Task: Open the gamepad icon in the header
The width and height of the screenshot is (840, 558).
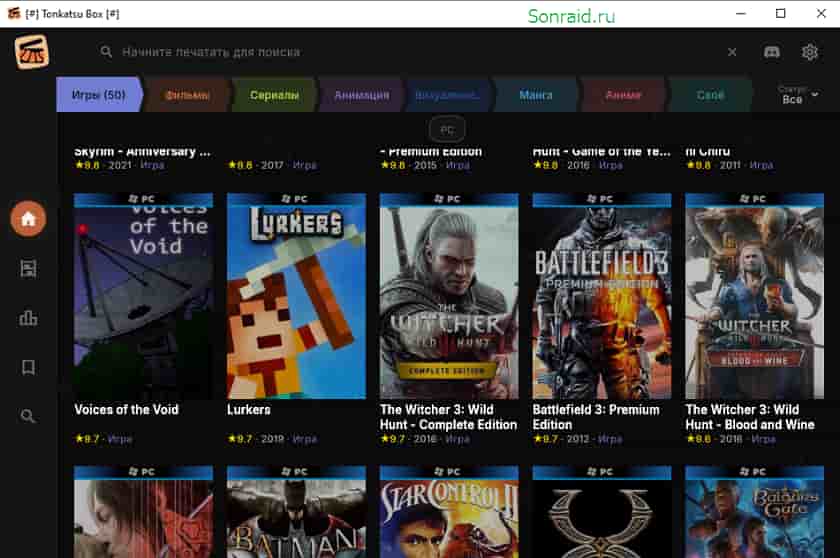Action: tap(771, 52)
